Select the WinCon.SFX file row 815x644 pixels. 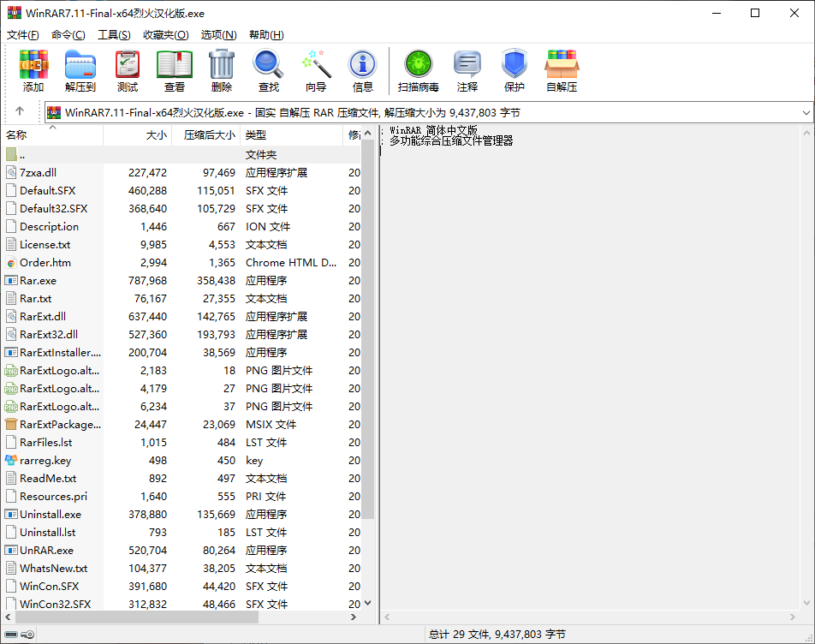pos(181,587)
